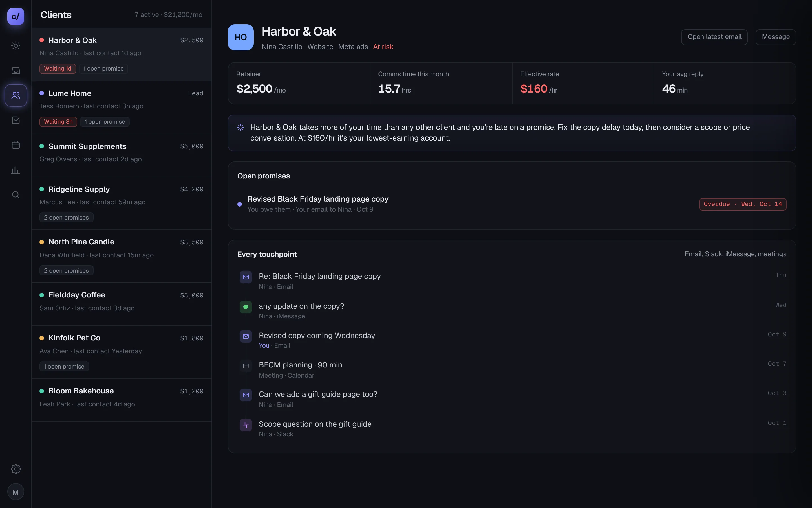
Task: Click the email icon beside 'Revised copy coming Wednesday'
Action: coord(246,336)
